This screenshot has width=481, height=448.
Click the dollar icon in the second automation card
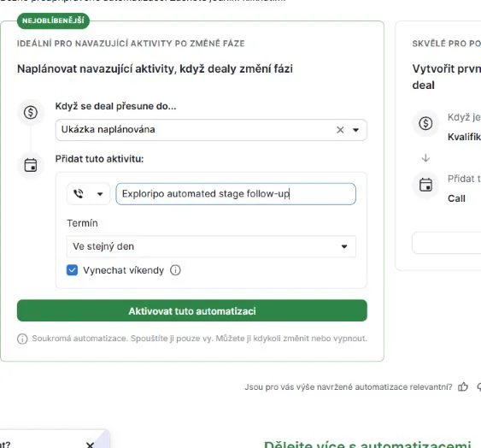point(425,123)
